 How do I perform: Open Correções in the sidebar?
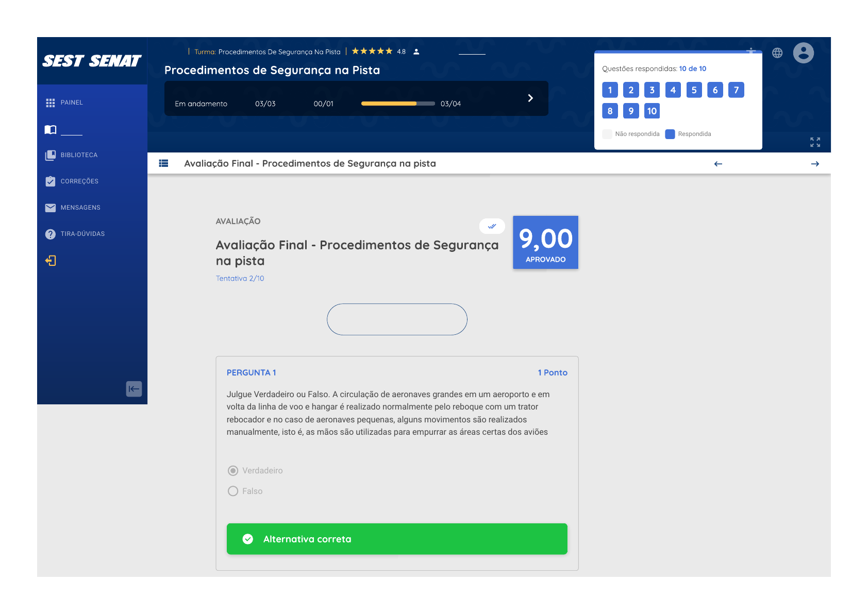tap(79, 181)
